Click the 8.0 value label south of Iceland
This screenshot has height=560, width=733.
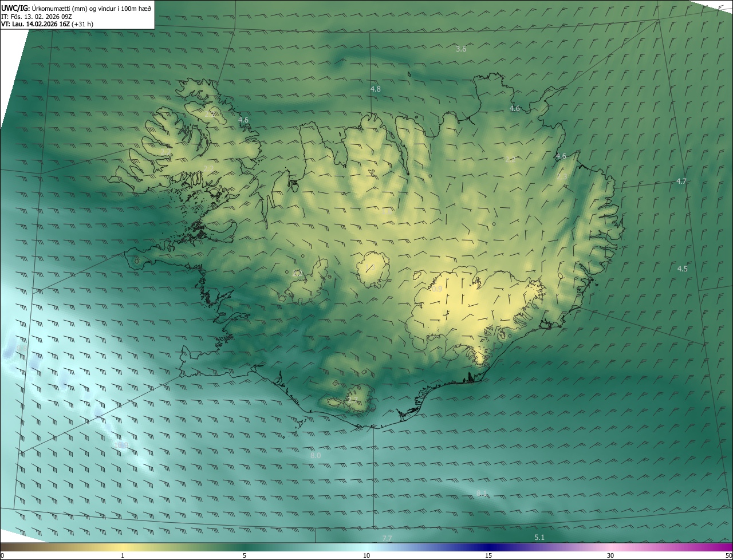pyautogui.click(x=316, y=455)
